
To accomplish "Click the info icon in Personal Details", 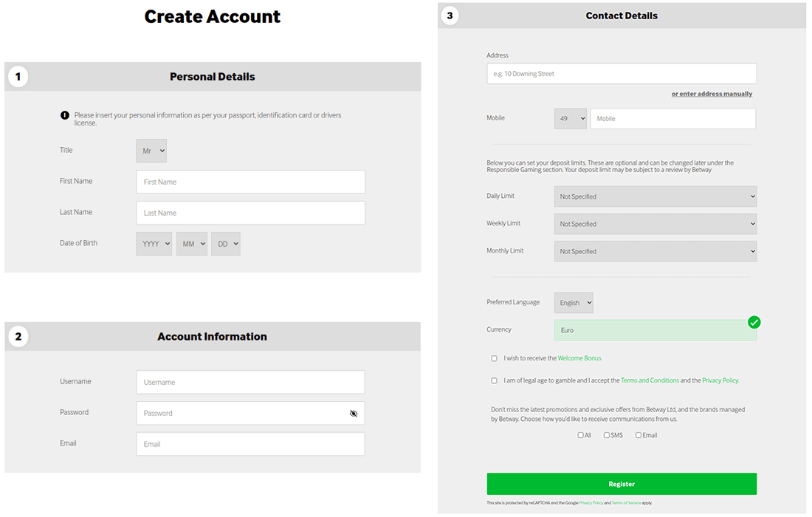I will click(65, 115).
